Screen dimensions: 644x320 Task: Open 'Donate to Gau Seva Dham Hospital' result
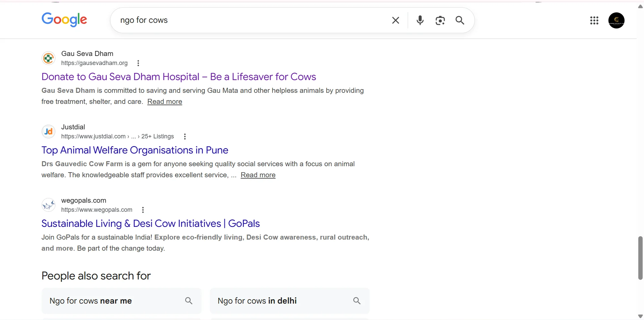(x=179, y=77)
